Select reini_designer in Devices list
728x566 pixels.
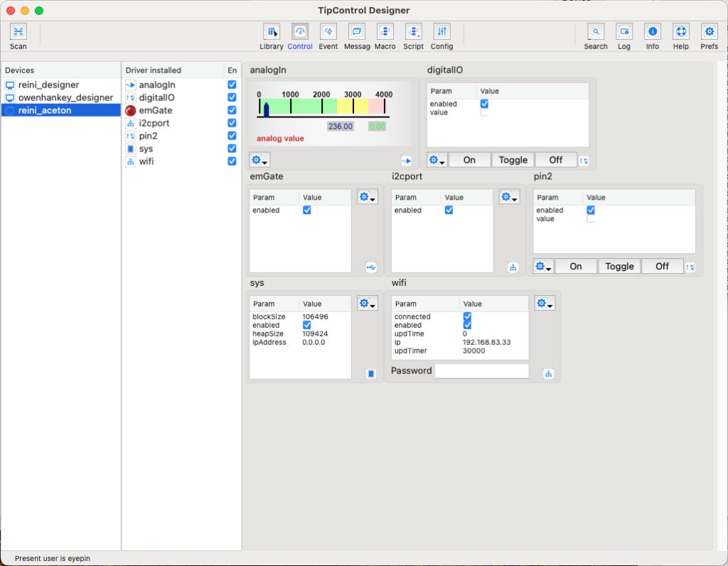pyautogui.click(x=48, y=85)
